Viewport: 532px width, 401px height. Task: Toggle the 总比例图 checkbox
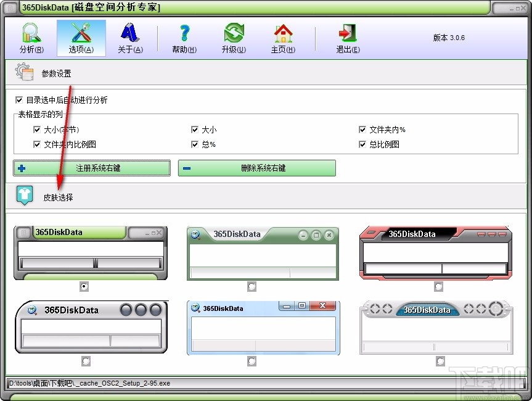(362, 144)
